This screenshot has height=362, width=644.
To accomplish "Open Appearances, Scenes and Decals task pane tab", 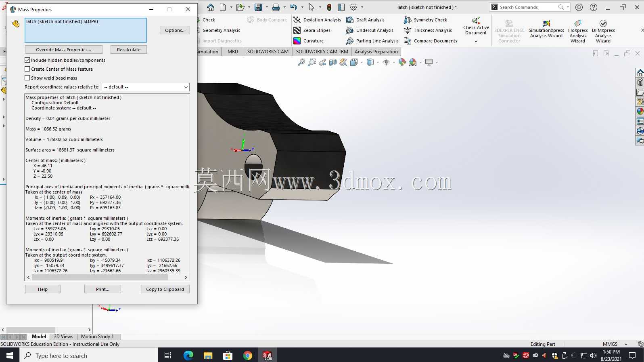I will pyautogui.click(x=640, y=112).
